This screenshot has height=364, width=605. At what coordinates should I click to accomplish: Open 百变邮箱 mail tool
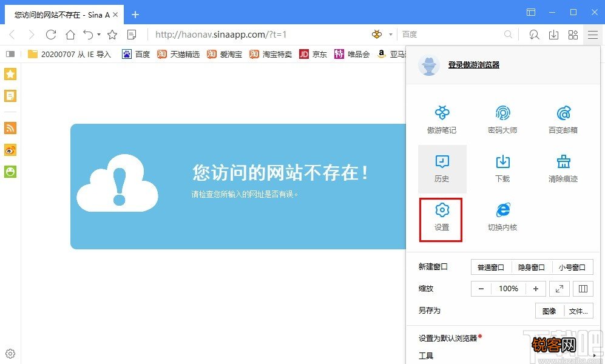click(x=563, y=118)
